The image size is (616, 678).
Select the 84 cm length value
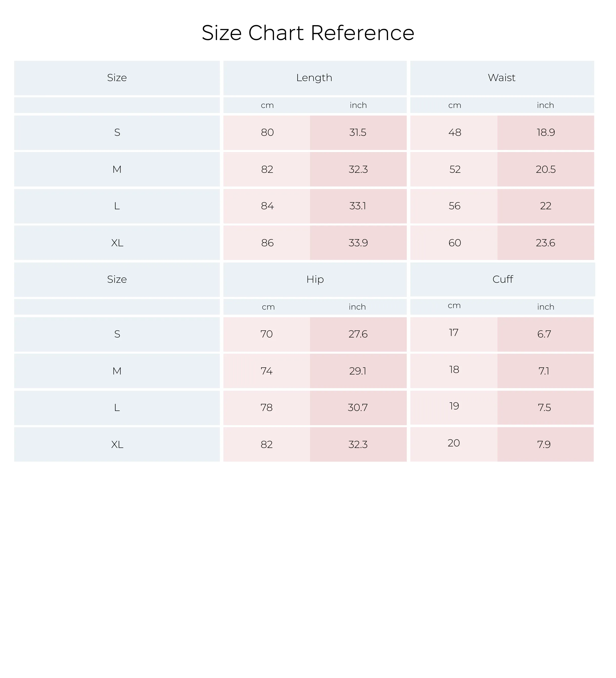click(x=267, y=206)
